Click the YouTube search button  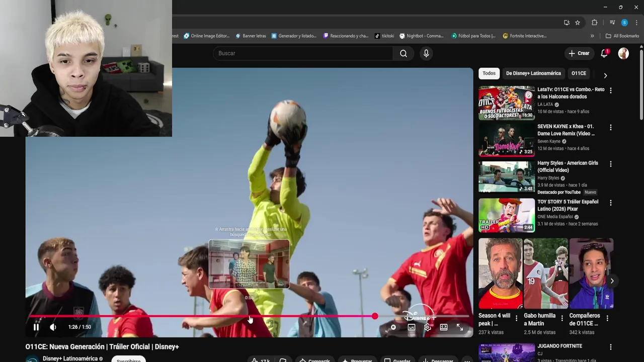(404, 53)
